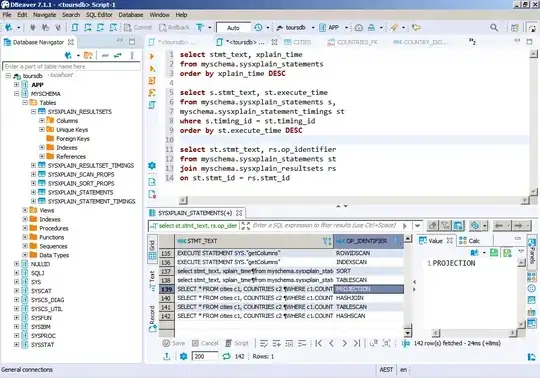
Task: Jump to last row navigation icon
Action: coord(357,343)
